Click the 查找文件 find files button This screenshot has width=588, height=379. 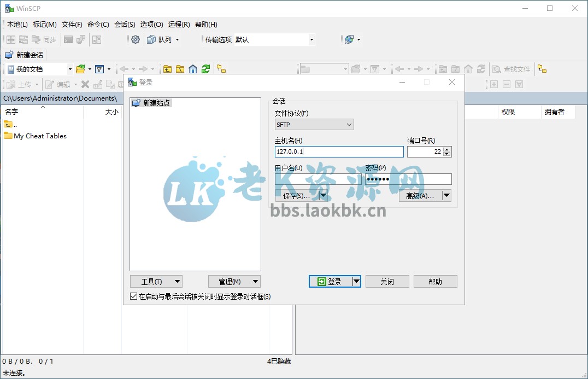(511, 69)
